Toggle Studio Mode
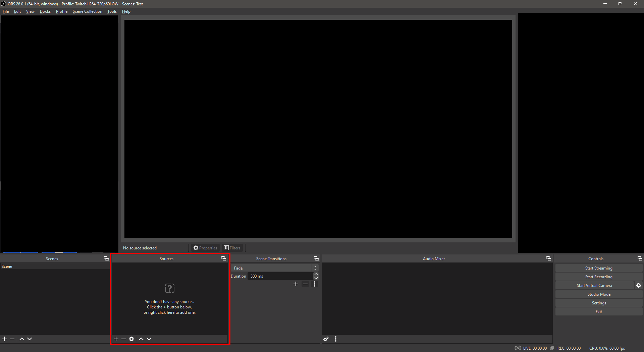Screen dimensions: 644x352 [x=599, y=294]
